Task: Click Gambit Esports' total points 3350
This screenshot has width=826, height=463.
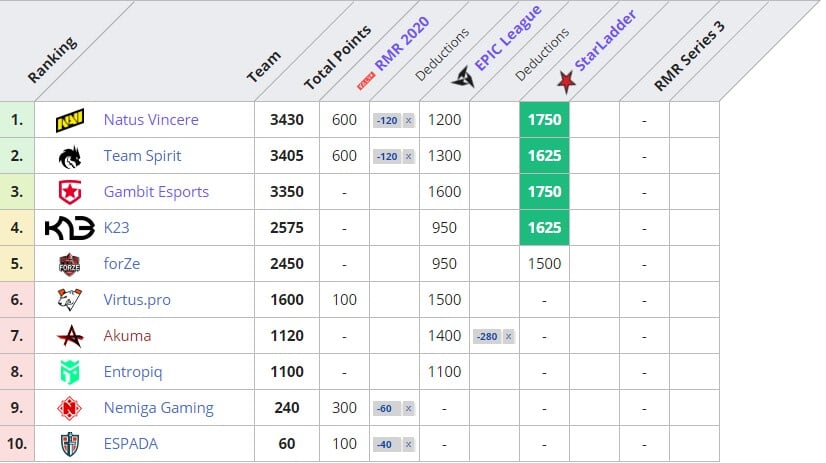Action: (x=287, y=192)
